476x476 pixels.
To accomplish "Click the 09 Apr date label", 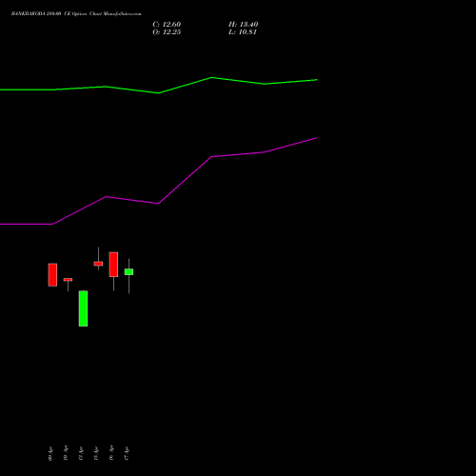I will [x=50, y=453].
